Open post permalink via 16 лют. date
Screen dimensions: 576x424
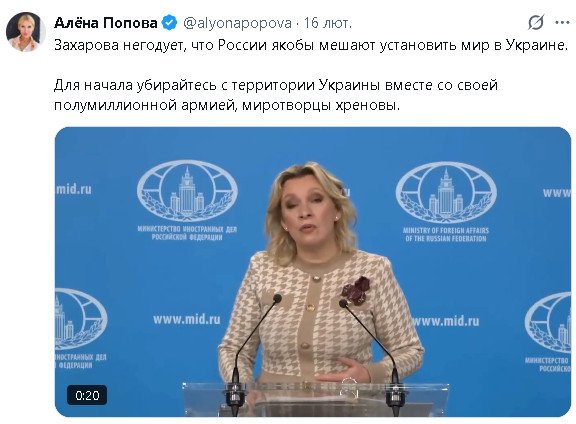328,23
